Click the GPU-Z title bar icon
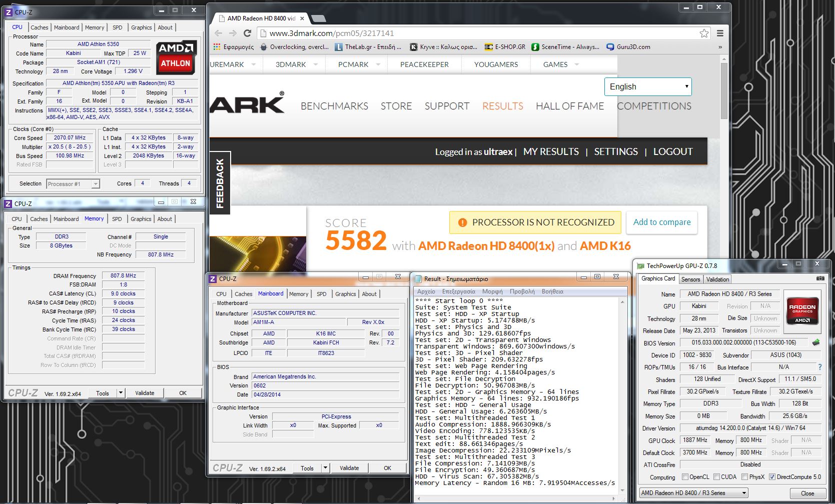Viewport: 835px width, 504px height. coord(640,266)
